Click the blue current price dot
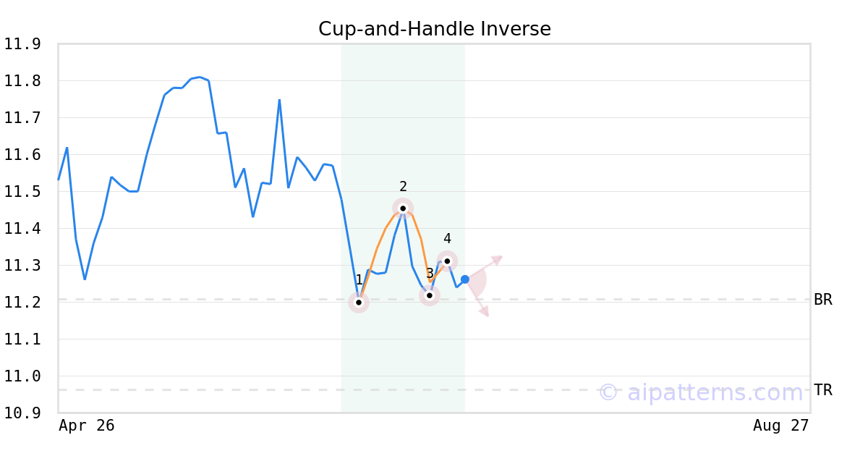868x456 pixels. [x=464, y=279]
